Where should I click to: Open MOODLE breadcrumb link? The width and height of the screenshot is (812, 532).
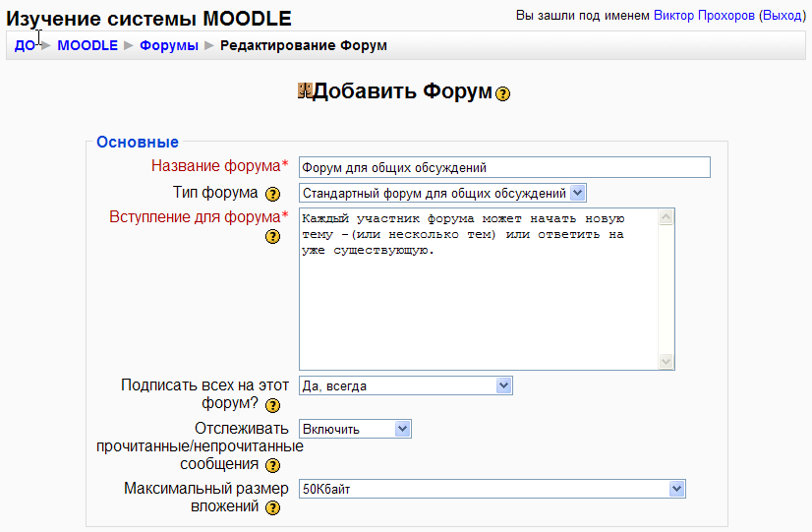pos(87,45)
